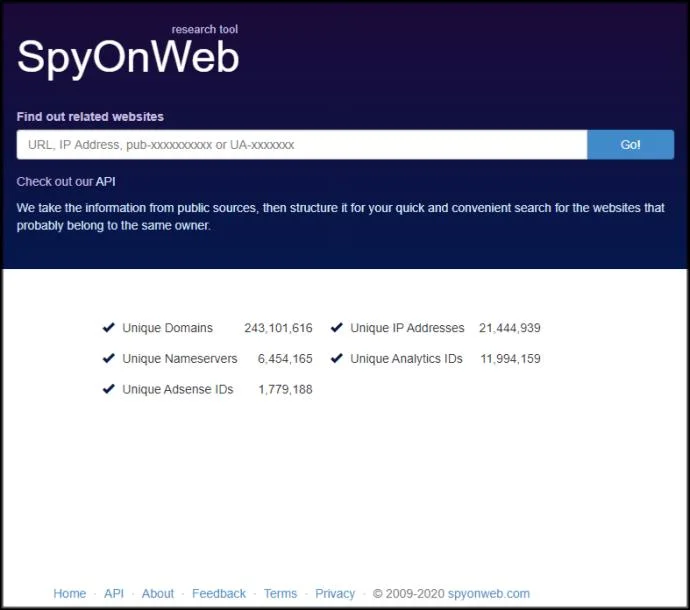Open the Feedback footer link
690x610 pixels.
coord(219,593)
